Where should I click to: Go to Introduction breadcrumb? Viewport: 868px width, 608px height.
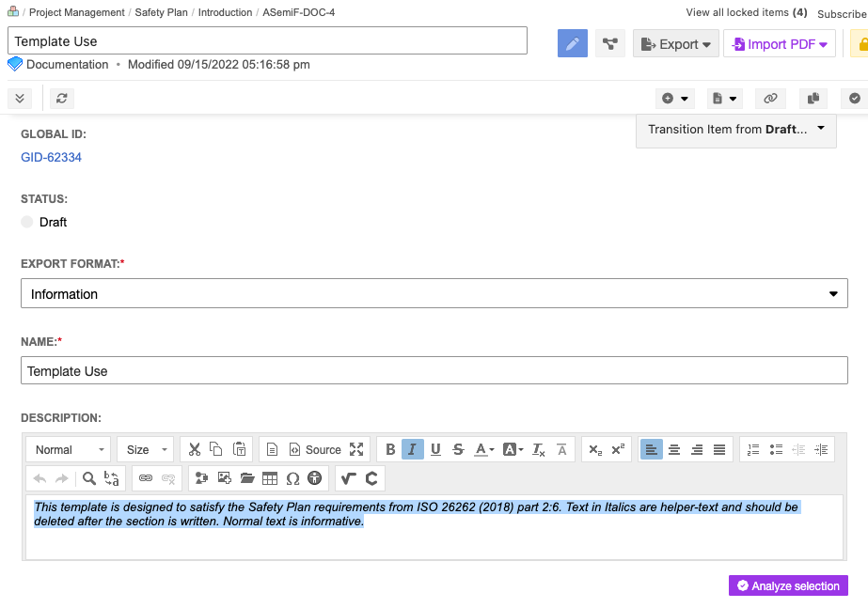(225, 12)
